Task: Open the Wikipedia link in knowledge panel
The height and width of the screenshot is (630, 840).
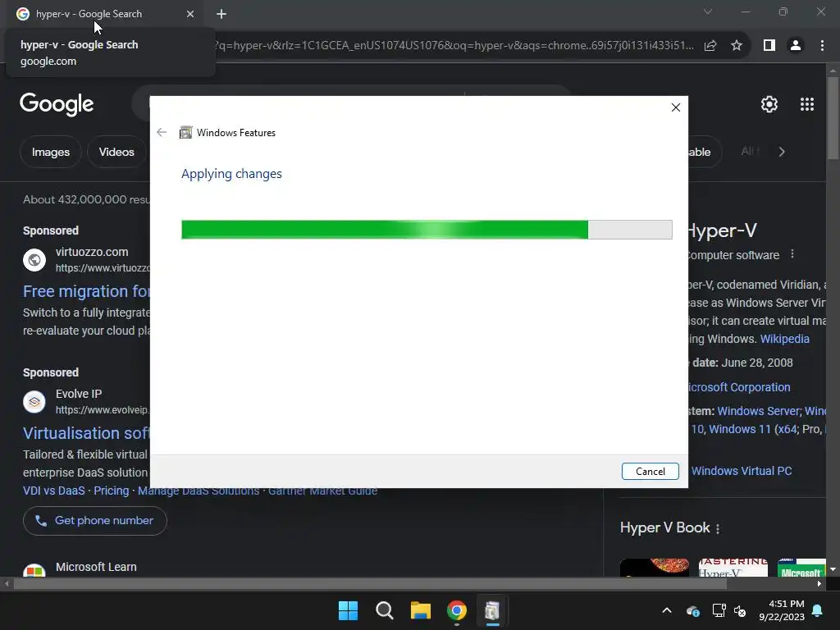Action: pyautogui.click(x=784, y=339)
